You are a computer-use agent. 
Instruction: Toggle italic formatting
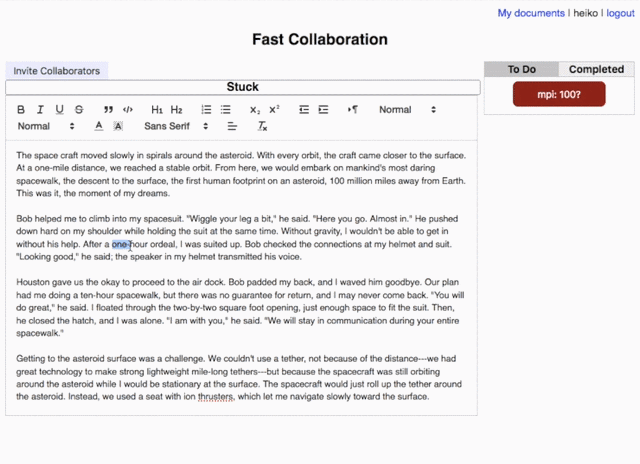pyautogui.click(x=42, y=109)
